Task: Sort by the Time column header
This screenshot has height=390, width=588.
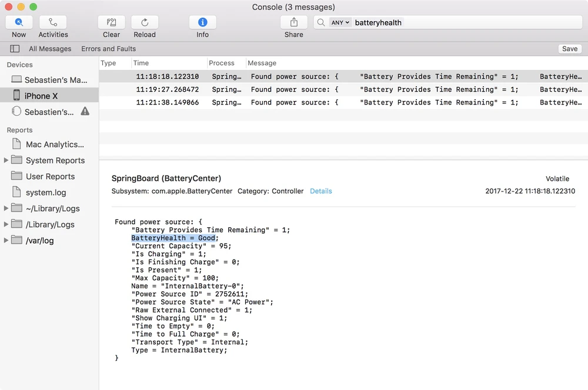Action: 141,63
